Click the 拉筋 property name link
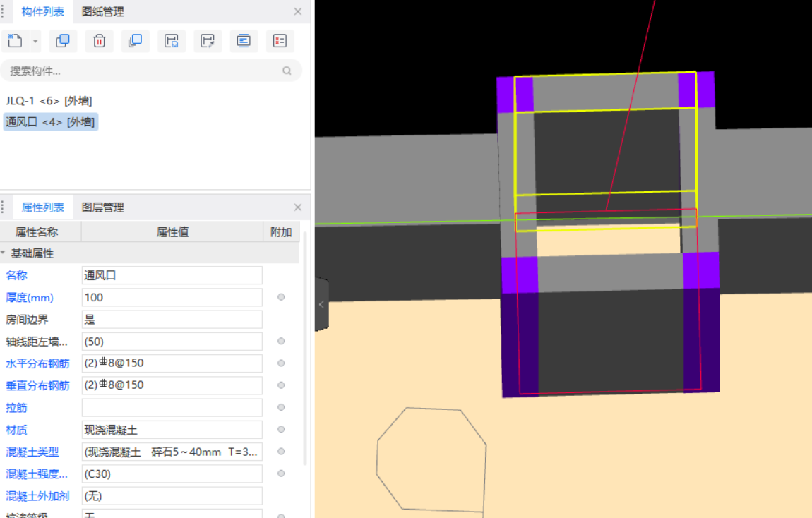 pos(16,408)
